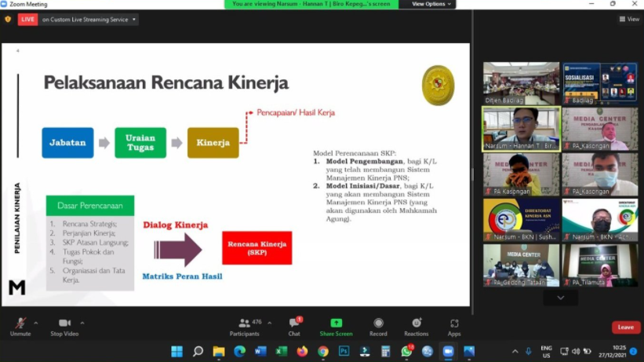
Task: Click the View layout menu
Action: pyautogui.click(x=628, y=19)
